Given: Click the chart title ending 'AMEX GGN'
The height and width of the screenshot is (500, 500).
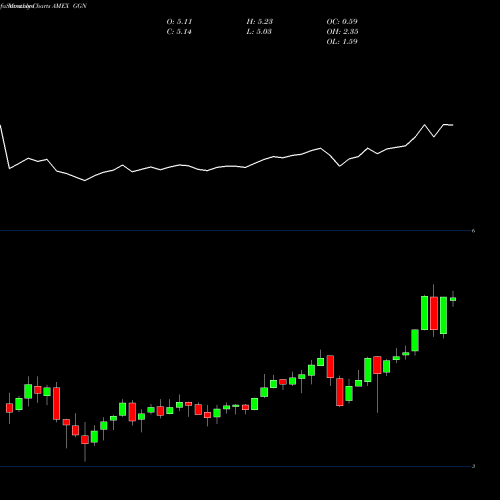Looking at the screenshot, I should (43, 6).
